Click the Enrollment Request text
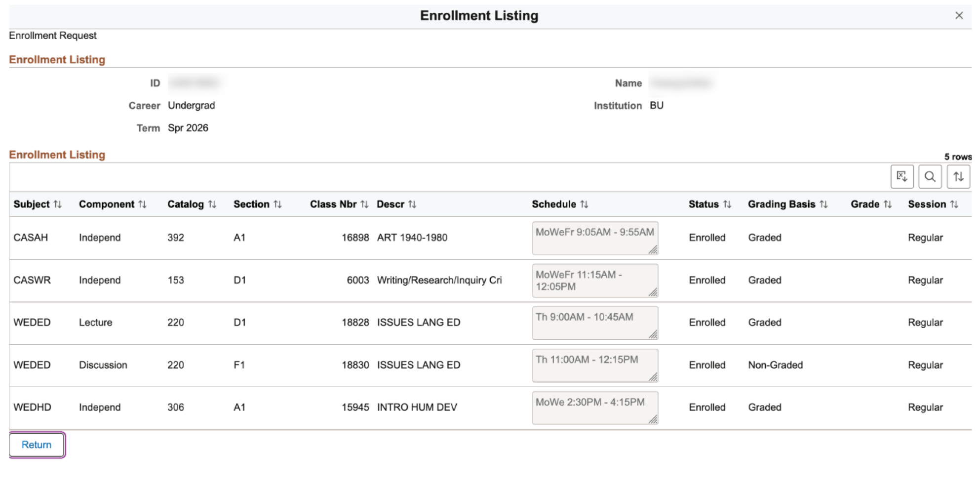980x486 pixels. click(53, 36)
